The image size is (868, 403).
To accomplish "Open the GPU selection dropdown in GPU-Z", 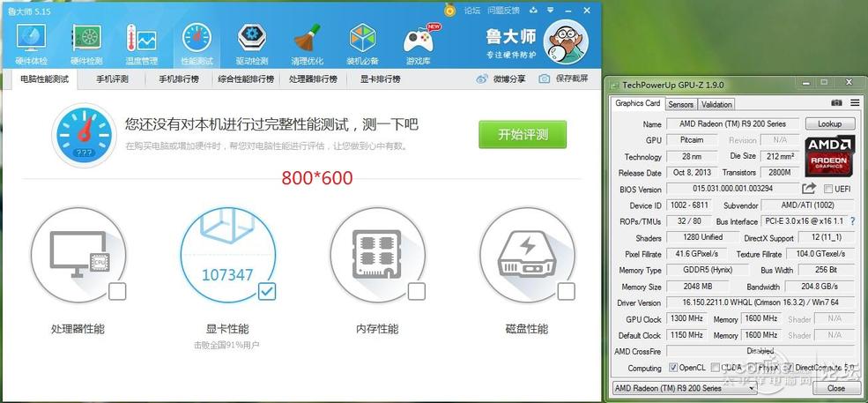I will [685, 388].
